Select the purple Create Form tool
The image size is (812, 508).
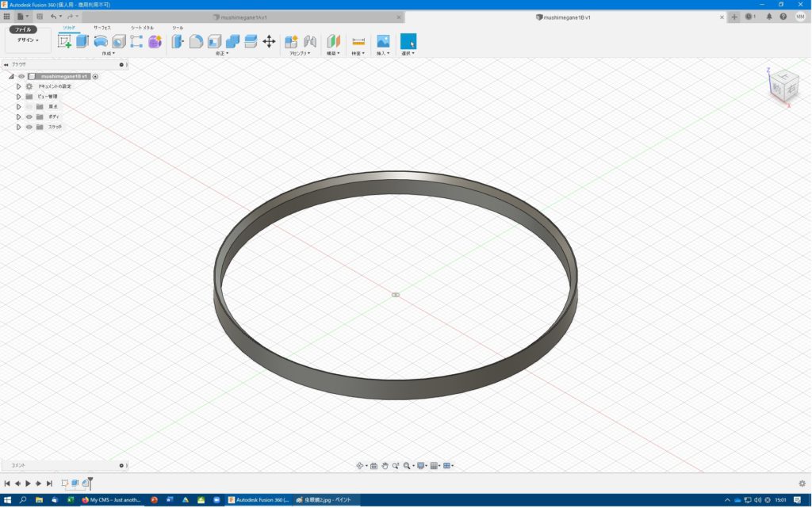155,41
